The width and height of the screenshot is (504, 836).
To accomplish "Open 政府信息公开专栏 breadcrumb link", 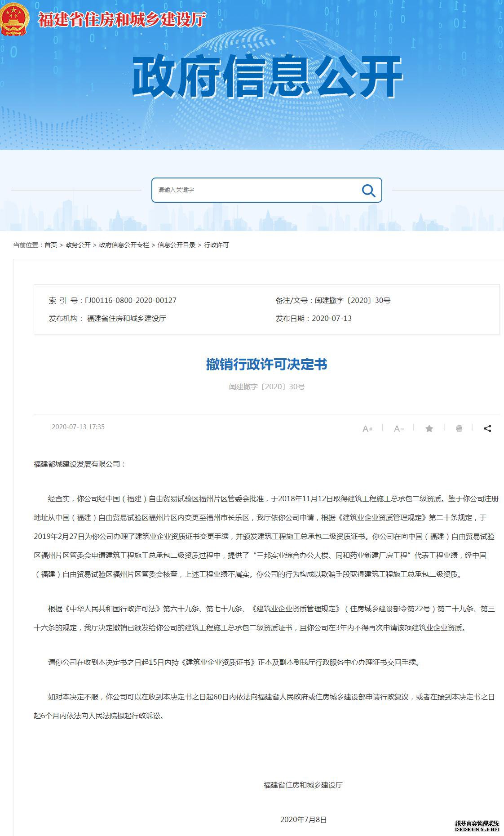I will 124,245.
